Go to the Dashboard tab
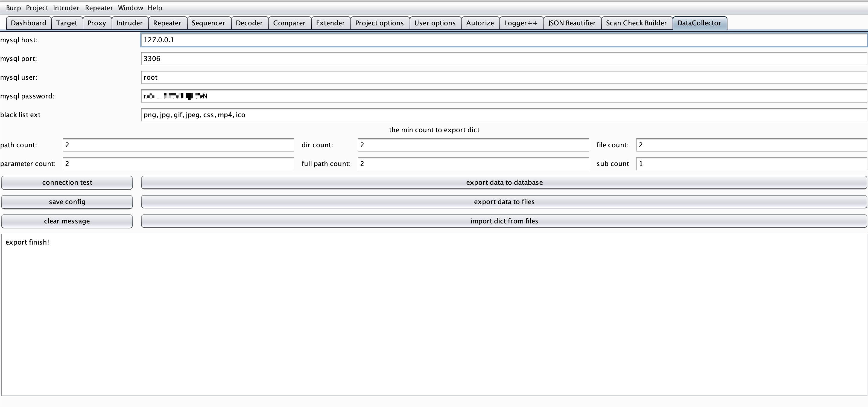 tap(28, 23)
